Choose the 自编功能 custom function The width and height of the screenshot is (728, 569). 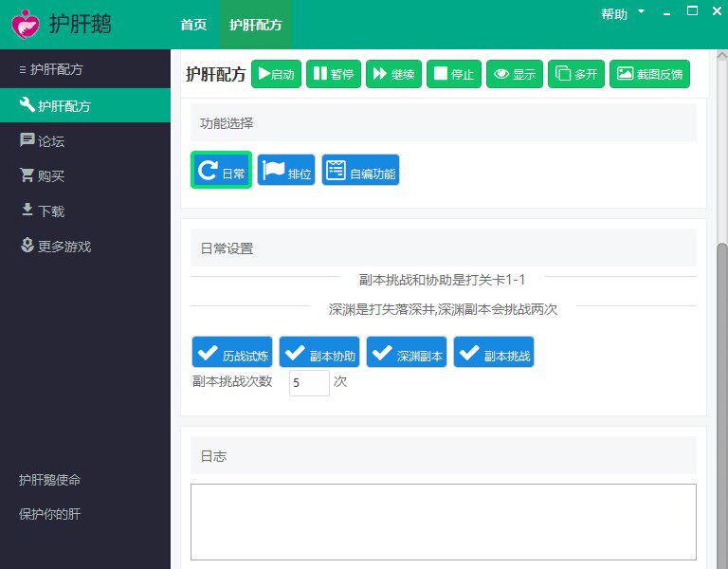coord(360,171)
